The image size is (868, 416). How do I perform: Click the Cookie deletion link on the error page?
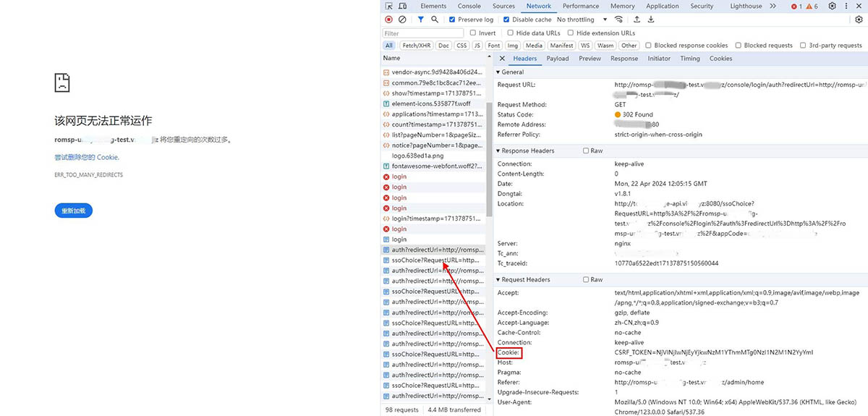87,157
